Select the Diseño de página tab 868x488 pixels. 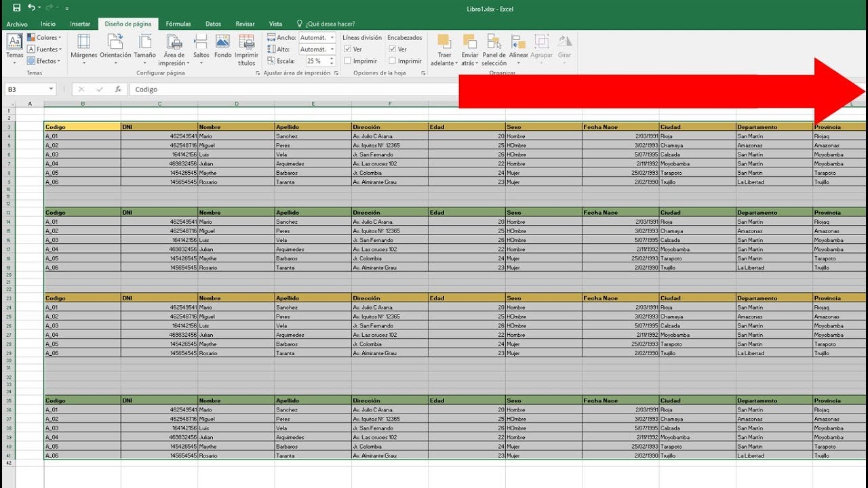[128, 24]
